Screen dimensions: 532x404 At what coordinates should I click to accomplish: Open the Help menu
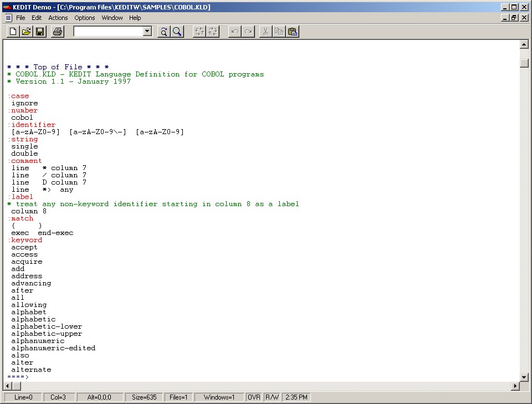click(x=135, y=18)
